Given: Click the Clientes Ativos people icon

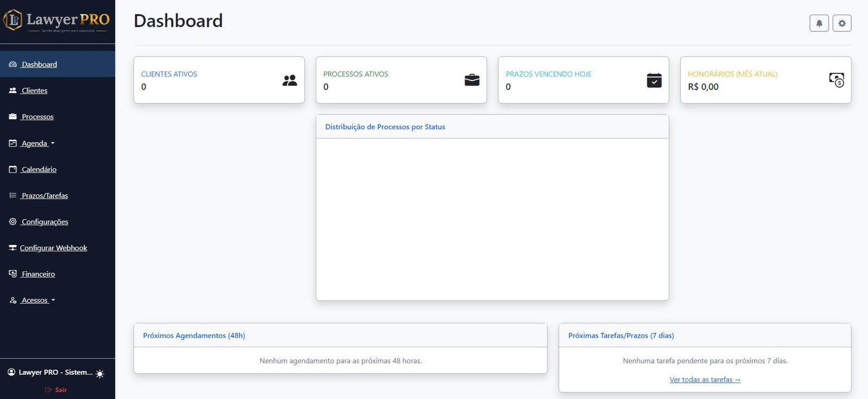Looking at the screenshot, I should pos(290,80).
